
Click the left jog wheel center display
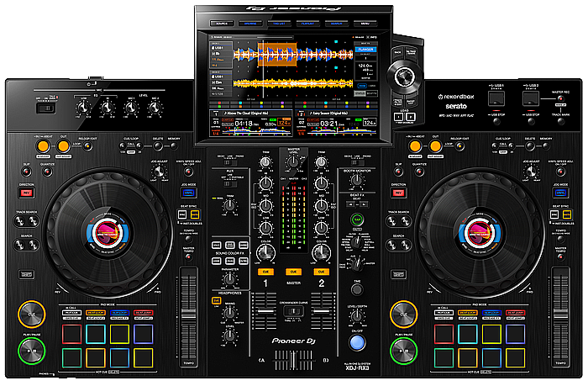[x=108, y=232]
